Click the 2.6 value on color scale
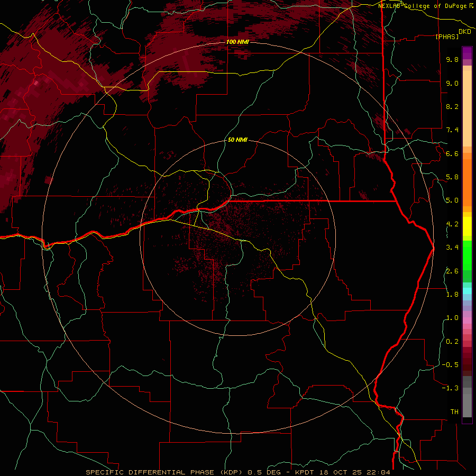 click(452, 271)
